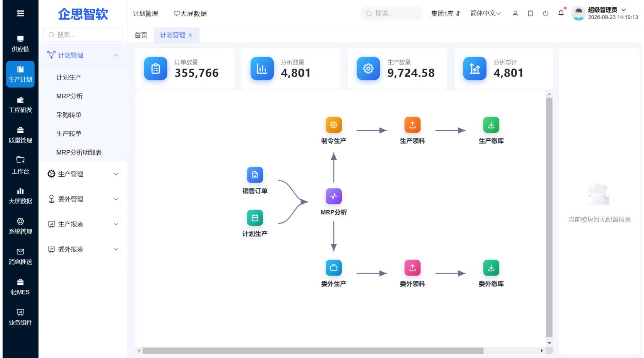Open the 供应链 module
This screenshot has width=644, height=358.
(20, 44)
